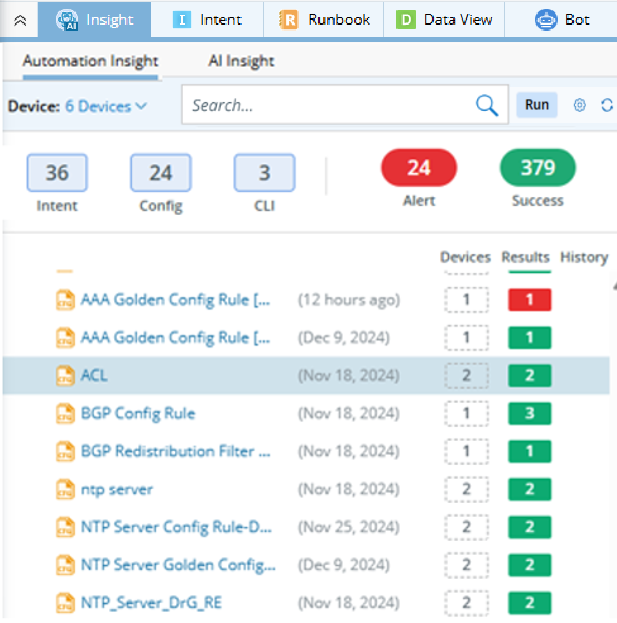Open the ACL config rule

[x=94, y=375]
